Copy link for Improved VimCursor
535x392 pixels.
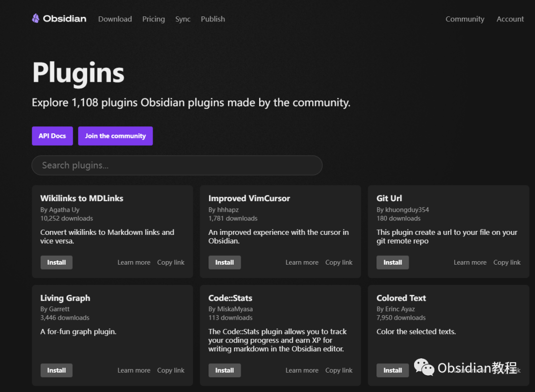coord(339,263)
